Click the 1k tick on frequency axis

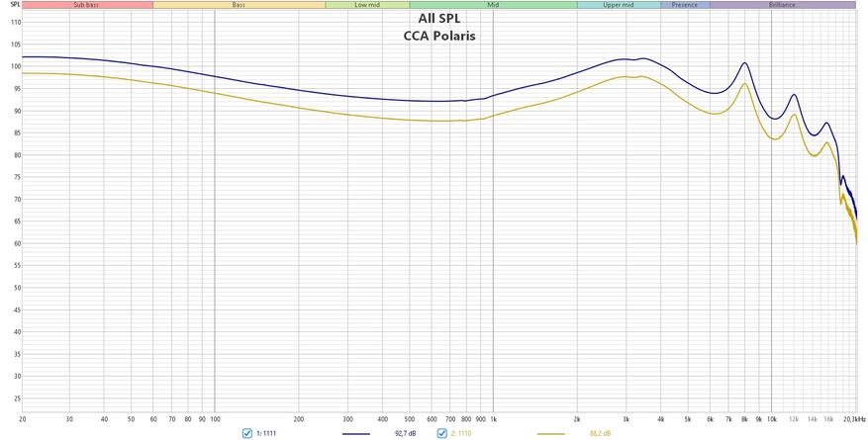493,419
